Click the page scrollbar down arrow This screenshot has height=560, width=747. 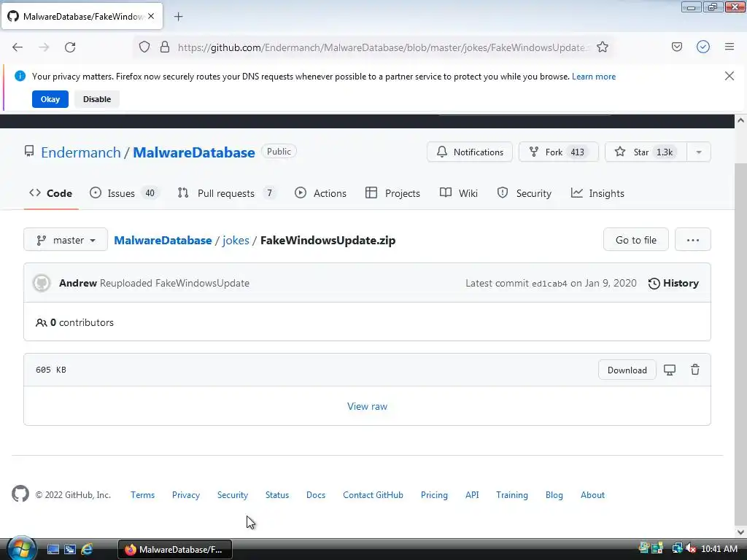[740, 532]
